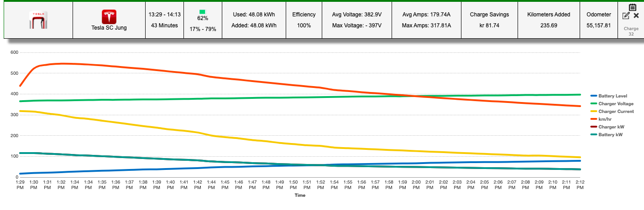Viewport: 644px width, 210px height.
Task: Delete this charge with the X icon
Action: click(636, 16)
